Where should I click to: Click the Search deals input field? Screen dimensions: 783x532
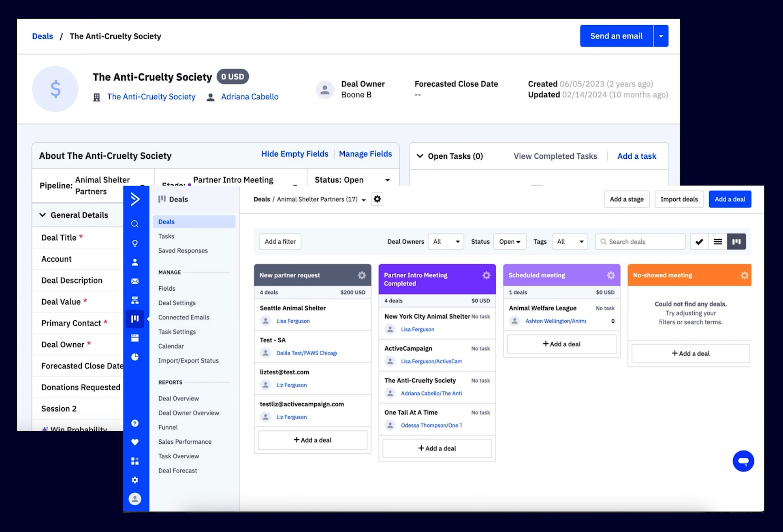point(640,242)
